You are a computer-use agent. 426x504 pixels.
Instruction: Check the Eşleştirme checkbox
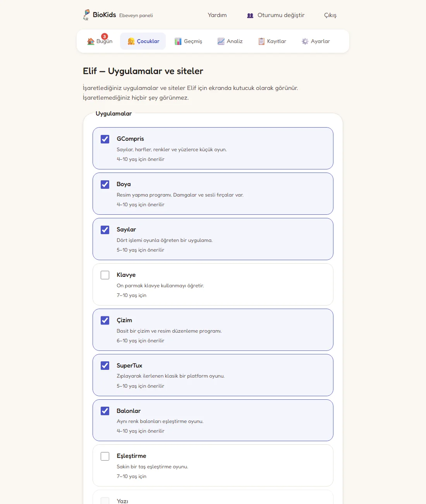coord(105,456)
